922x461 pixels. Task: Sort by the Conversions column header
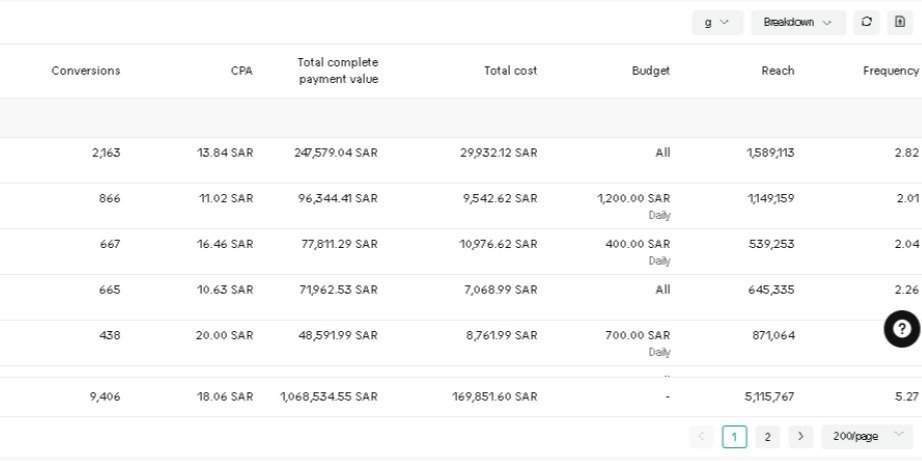[86, 71]
